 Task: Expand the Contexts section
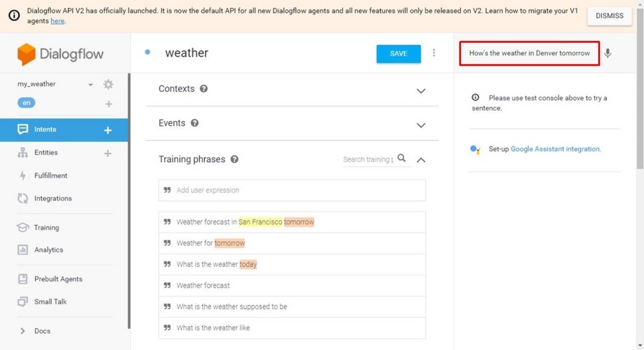pos(421,91)
